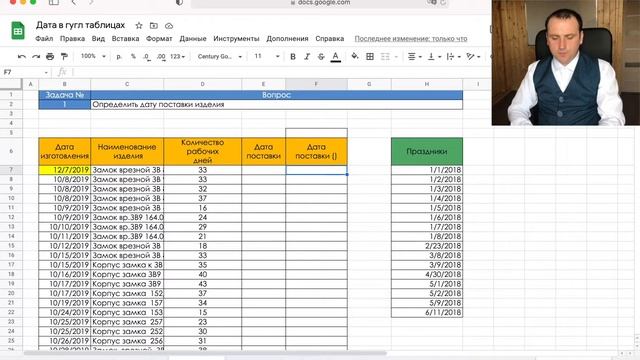Viewport: 640px width, 360px height.
Task: Select column D header
Action: point(202,84)
